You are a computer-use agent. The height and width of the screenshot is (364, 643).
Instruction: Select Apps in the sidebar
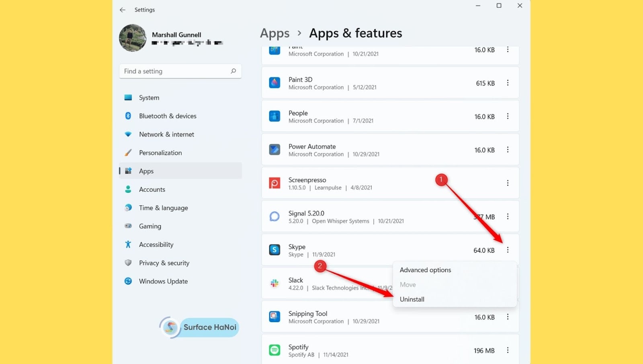180,171
